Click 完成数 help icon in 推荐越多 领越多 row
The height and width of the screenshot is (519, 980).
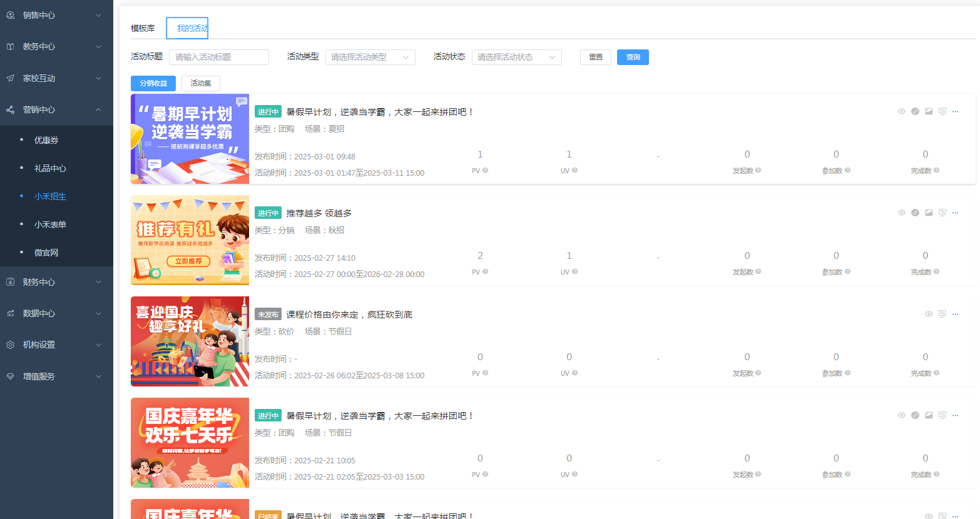936,271
